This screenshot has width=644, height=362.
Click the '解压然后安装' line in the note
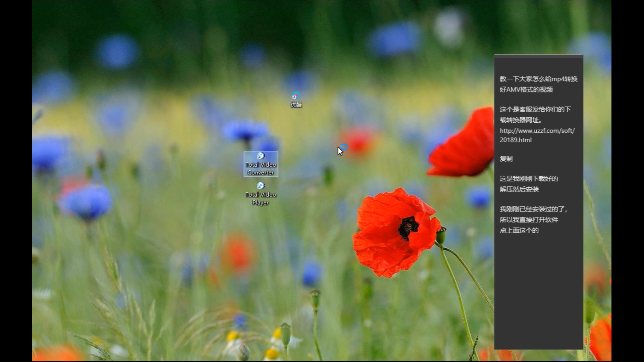coord(519,189)
